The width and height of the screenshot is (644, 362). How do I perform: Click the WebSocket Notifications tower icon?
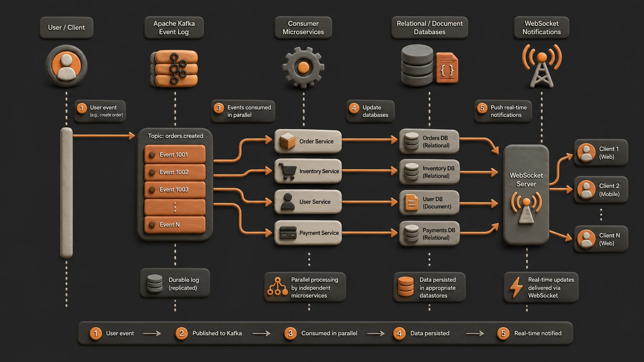[542, 66]
